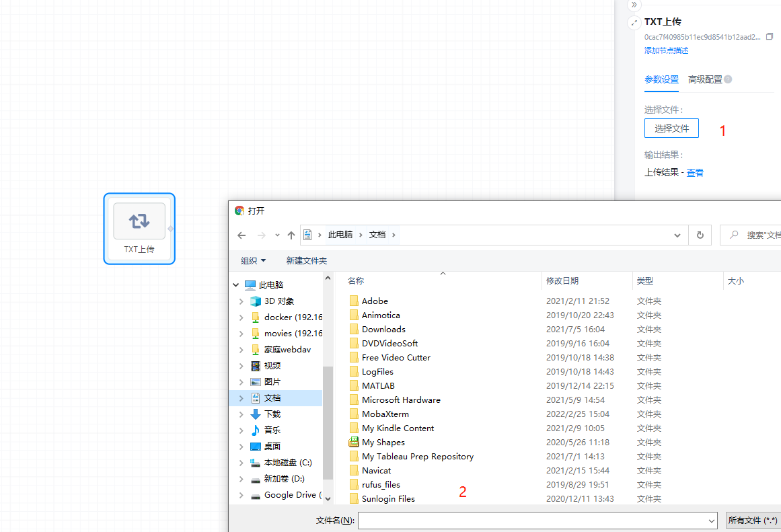Click the TXT上传 node icon on canvas
Screen dimensions: 781x532
click(139, 221)
